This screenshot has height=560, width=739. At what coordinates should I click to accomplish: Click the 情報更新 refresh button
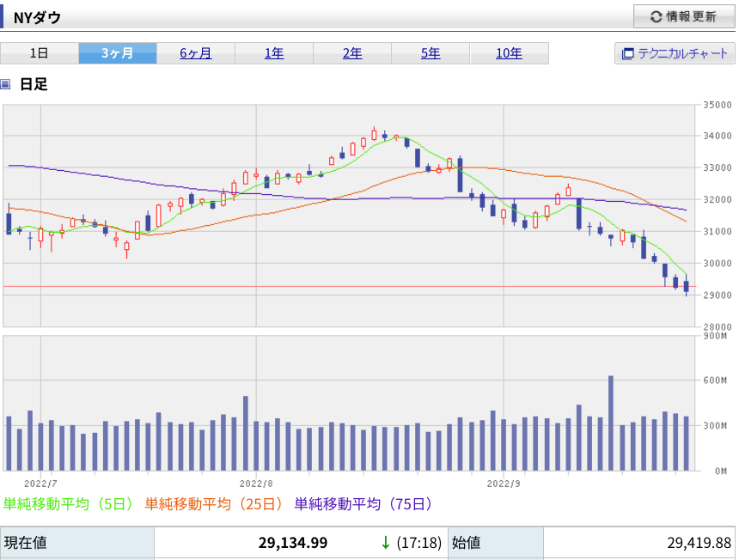[x=684, y=17]
